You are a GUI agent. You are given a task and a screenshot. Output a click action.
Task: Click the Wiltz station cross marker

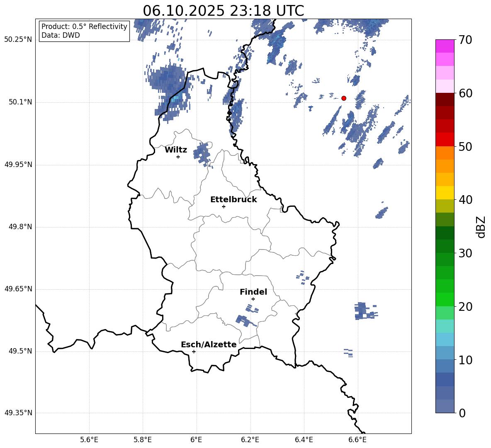[x=178, y=157]
